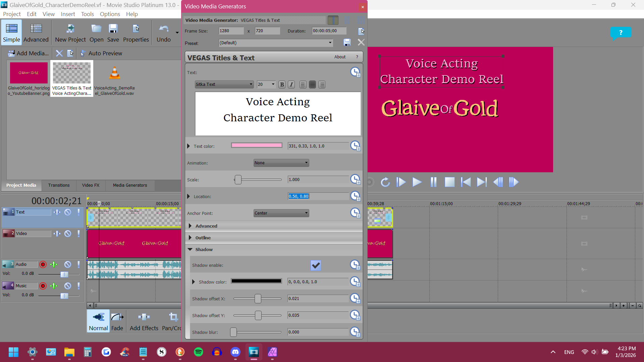Click the Loop Playback circular arrow icon
This screenshot has height=362, width=644.
[x=385, y=182]
